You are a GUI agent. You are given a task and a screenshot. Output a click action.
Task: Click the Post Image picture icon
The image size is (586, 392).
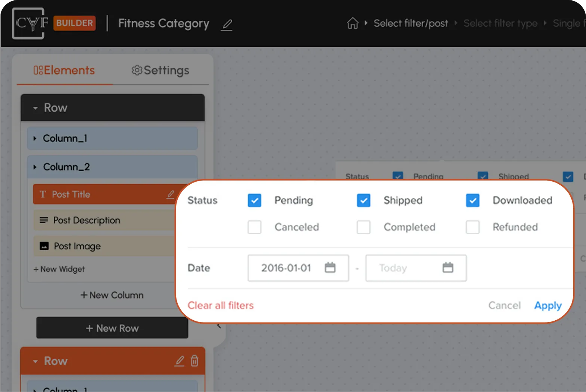point(44,246)
